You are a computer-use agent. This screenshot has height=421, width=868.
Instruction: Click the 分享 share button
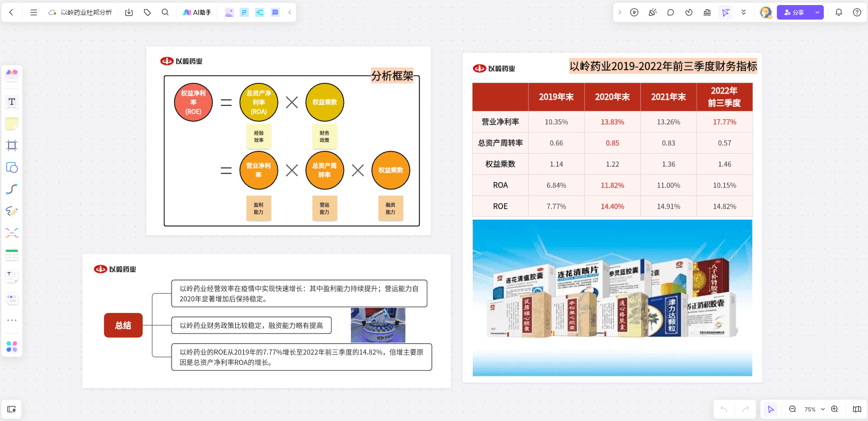point(794,12)
